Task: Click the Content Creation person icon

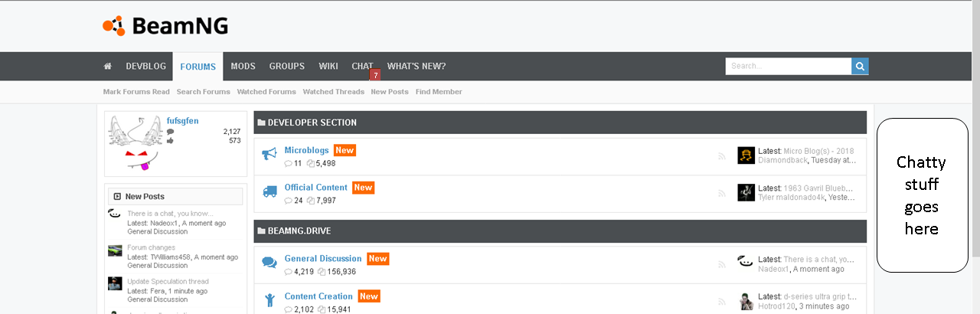Action: (x=269, y=299)
